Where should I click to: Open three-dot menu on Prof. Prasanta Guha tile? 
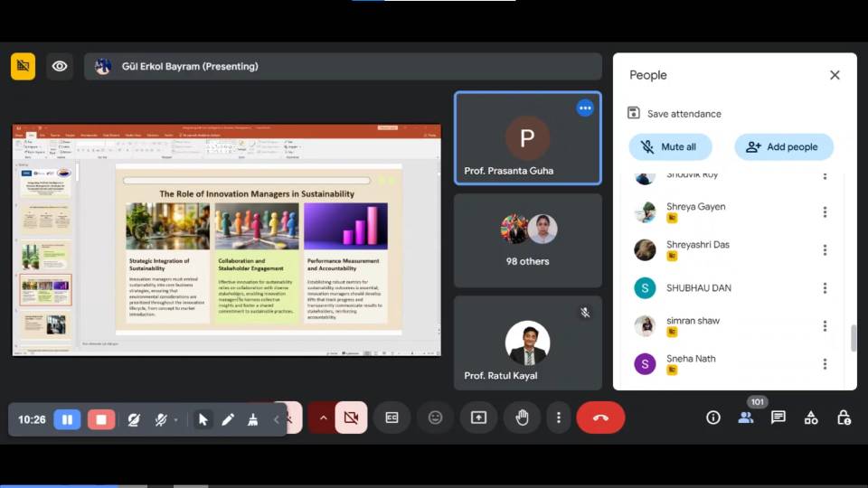click(585, 108)
